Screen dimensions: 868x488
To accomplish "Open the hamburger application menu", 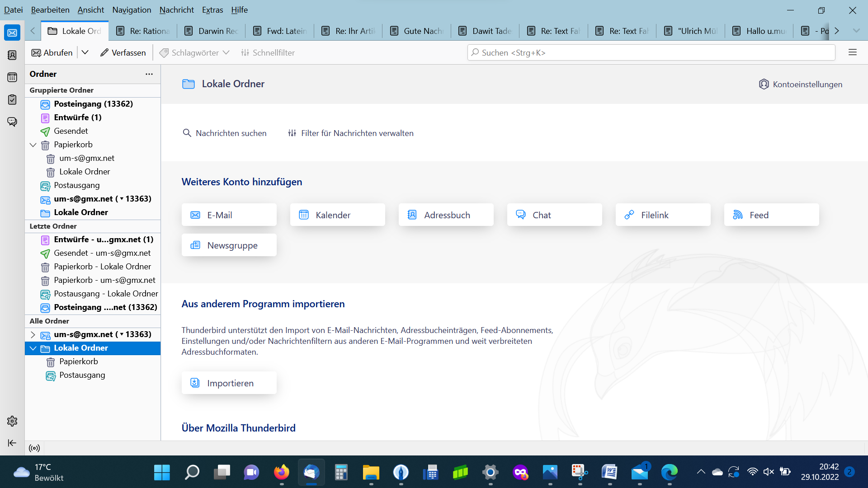I will (x=853, y=52).
